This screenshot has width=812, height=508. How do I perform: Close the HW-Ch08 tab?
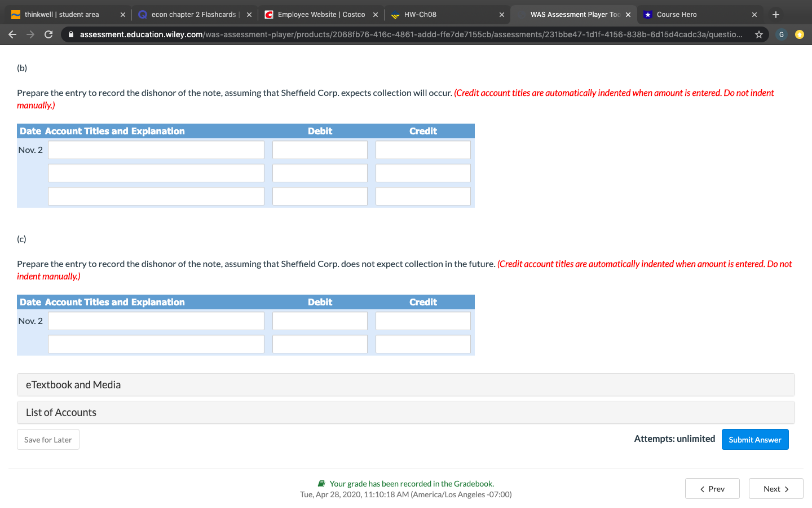pyautogui.click(x=502, y=15)
